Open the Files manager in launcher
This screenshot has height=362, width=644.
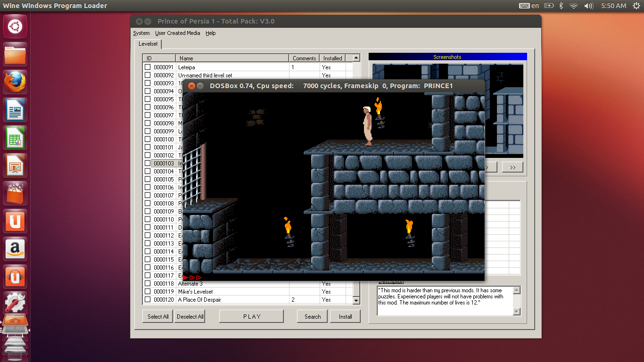[15, 55]
